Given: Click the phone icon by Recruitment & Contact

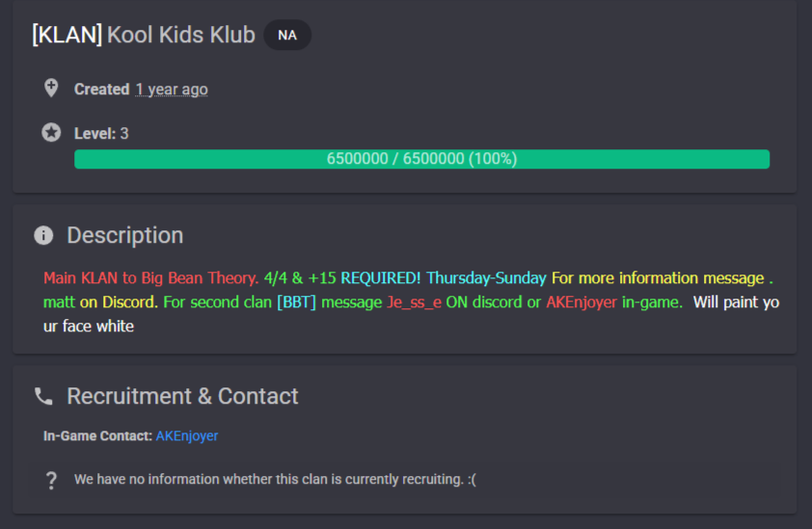Looking at the screenshot, I should pos(43,396).
